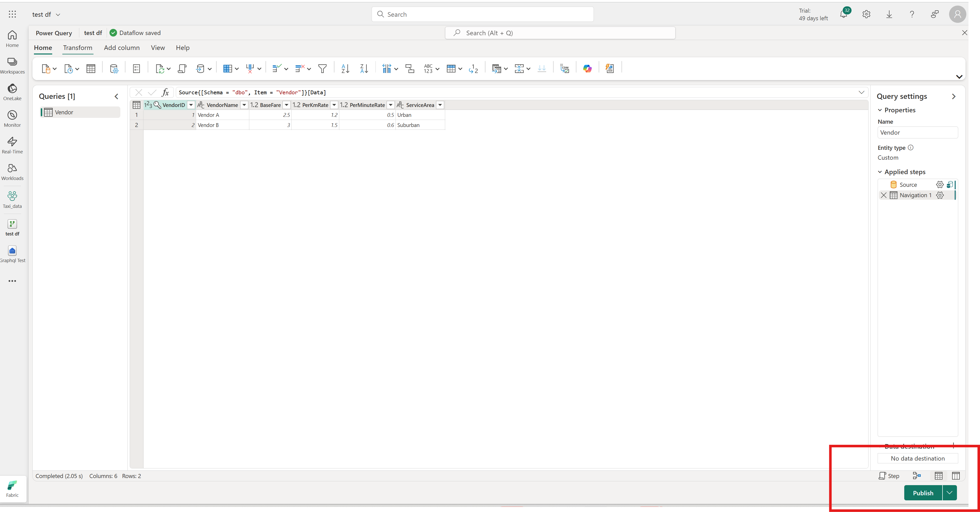Click the Filter rows funnel icon
980x512 pixels.
[x=322, y=68]
